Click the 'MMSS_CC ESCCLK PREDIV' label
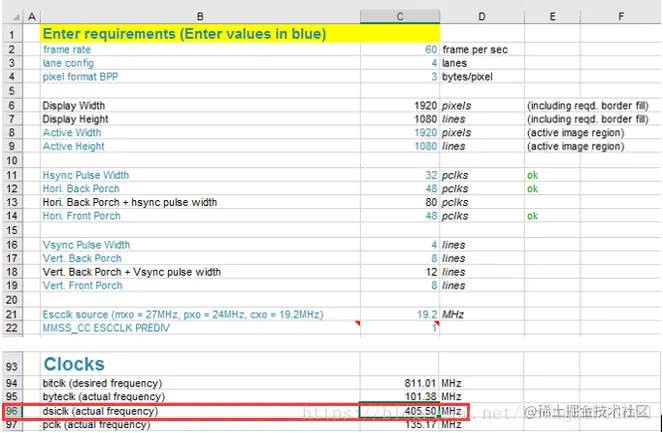 coord(106,328)
